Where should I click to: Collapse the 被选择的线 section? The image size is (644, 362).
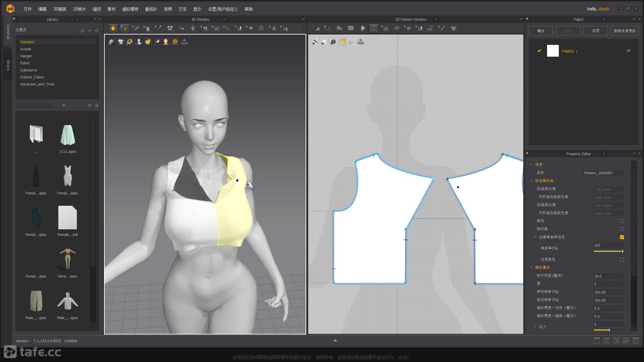tap(531, 181)
